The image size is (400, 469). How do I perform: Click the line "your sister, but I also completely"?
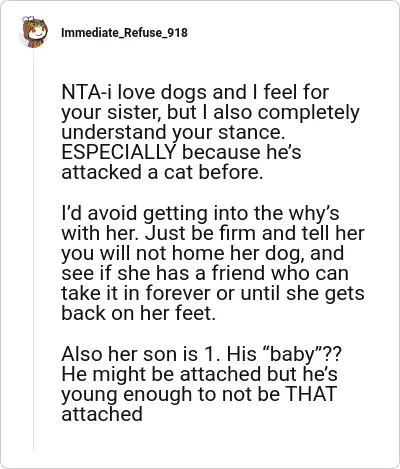[210, 113]
